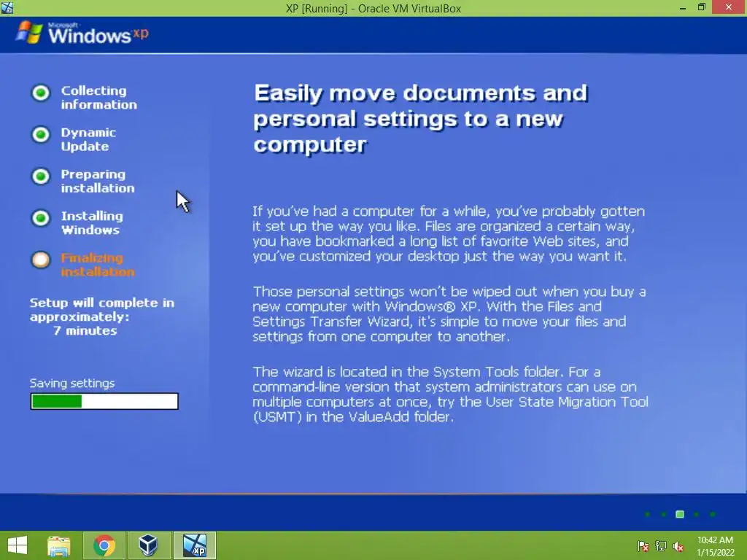The image size is (747, 560).
Task: Click the taskbar clock showing 10:42 AM
Action: (x=715, y=546)
